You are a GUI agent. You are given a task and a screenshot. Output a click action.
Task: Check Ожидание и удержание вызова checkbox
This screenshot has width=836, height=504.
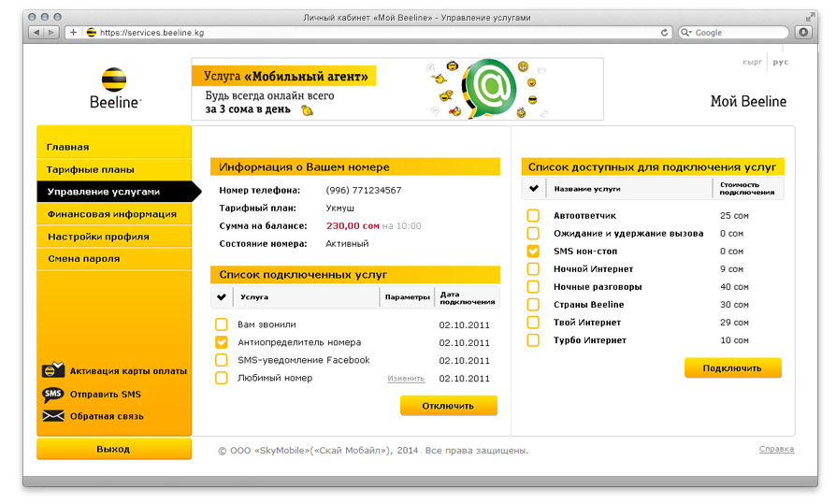point(533,233)
